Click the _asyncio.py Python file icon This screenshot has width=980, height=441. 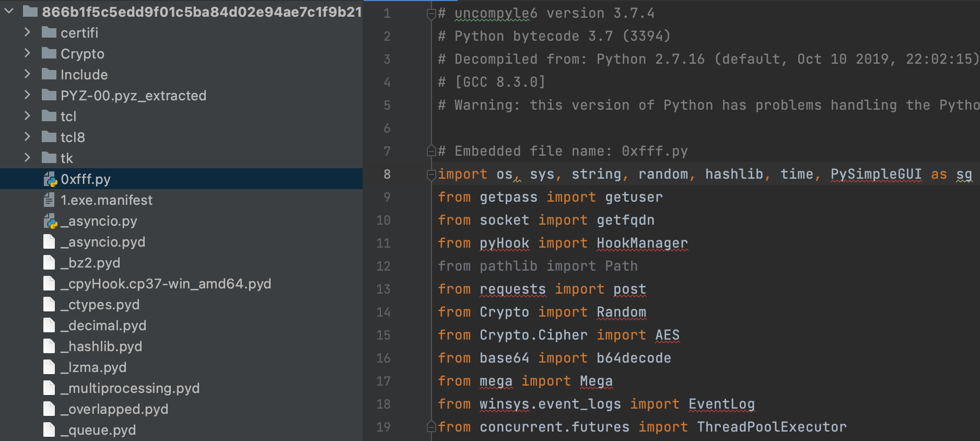(50, 221)
